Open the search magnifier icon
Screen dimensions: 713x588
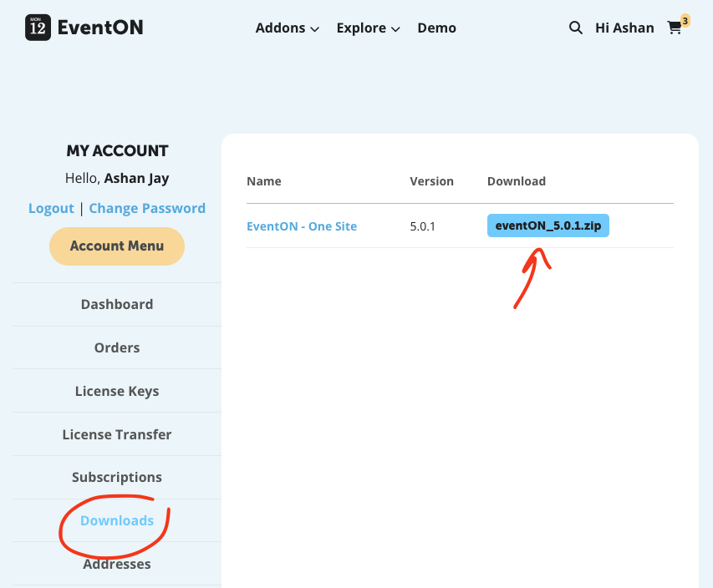click(x=575, y=28)
